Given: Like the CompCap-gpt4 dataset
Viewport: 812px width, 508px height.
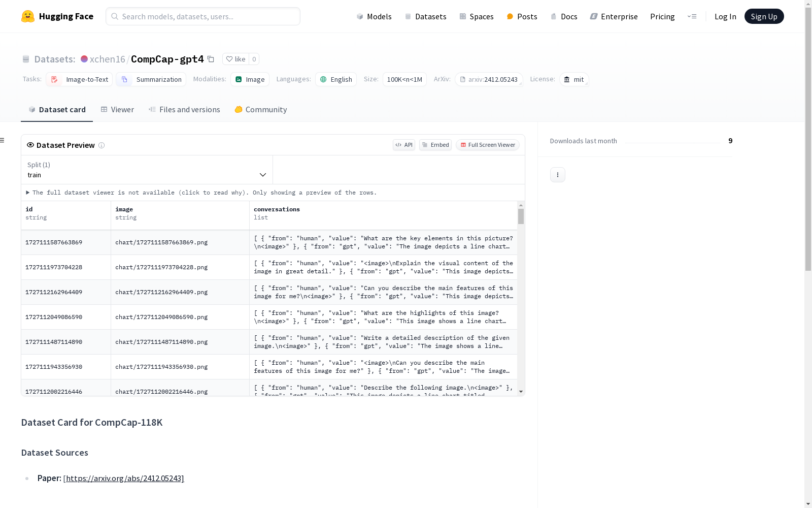Looking at the screenshot, I should click(235, 59).
